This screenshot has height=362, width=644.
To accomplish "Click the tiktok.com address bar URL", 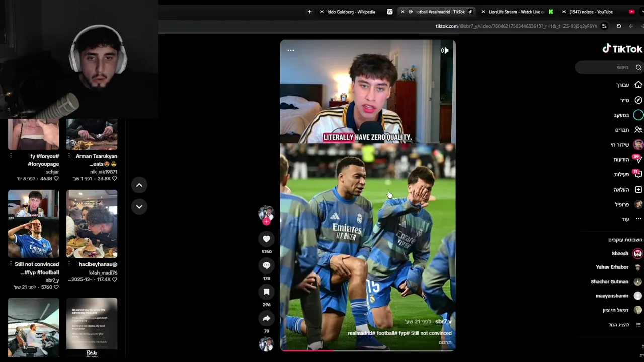I will (516, 26).
